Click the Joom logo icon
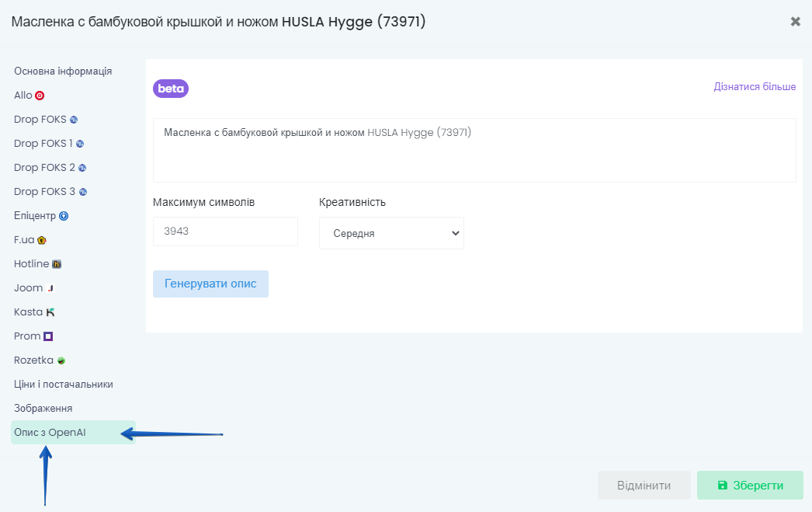 pyautogui.click(x=50, y=288)
